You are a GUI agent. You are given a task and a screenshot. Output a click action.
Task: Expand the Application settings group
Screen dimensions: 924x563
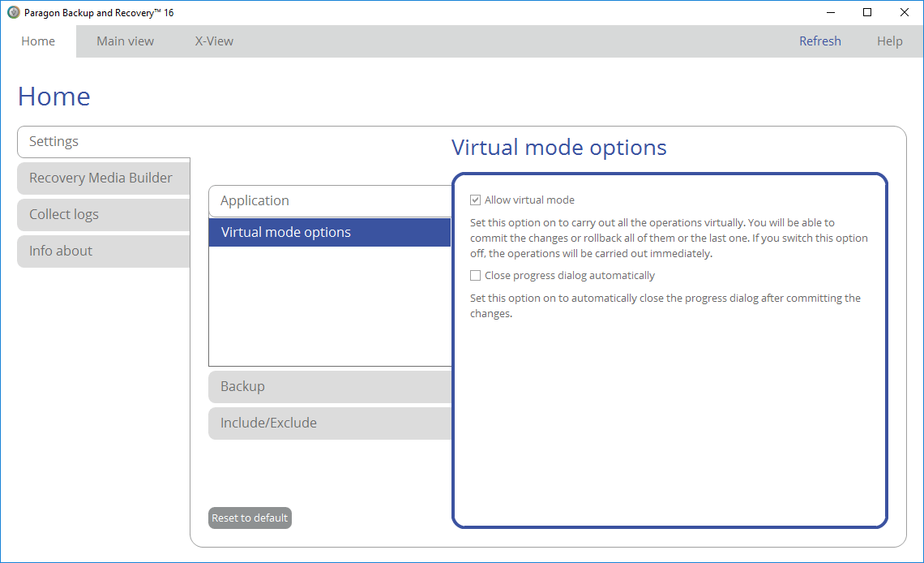[330, 201]
